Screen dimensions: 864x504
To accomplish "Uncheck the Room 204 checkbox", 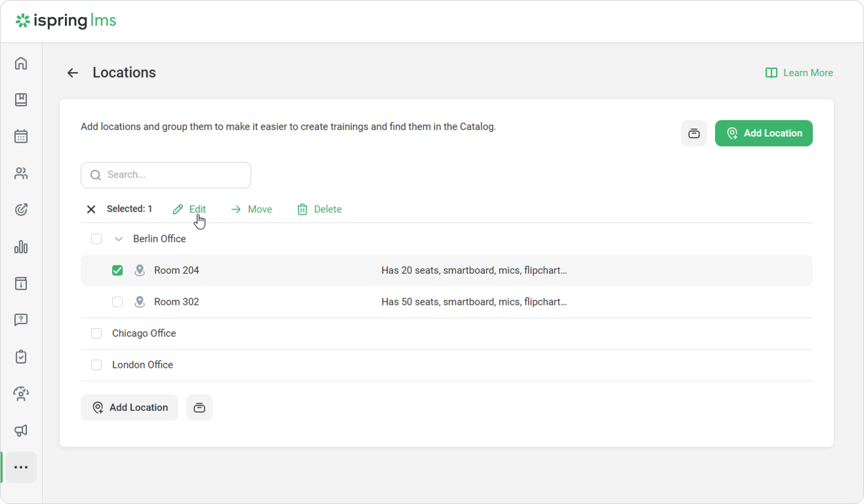I will click(117, 270).
